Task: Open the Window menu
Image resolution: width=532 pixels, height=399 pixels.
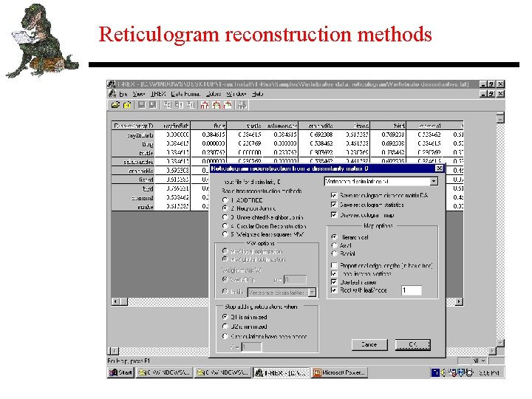Action: 236,94
